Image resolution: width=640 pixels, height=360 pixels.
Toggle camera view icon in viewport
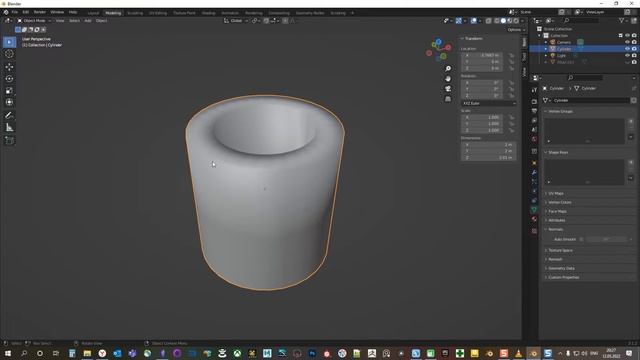point(448,89)
